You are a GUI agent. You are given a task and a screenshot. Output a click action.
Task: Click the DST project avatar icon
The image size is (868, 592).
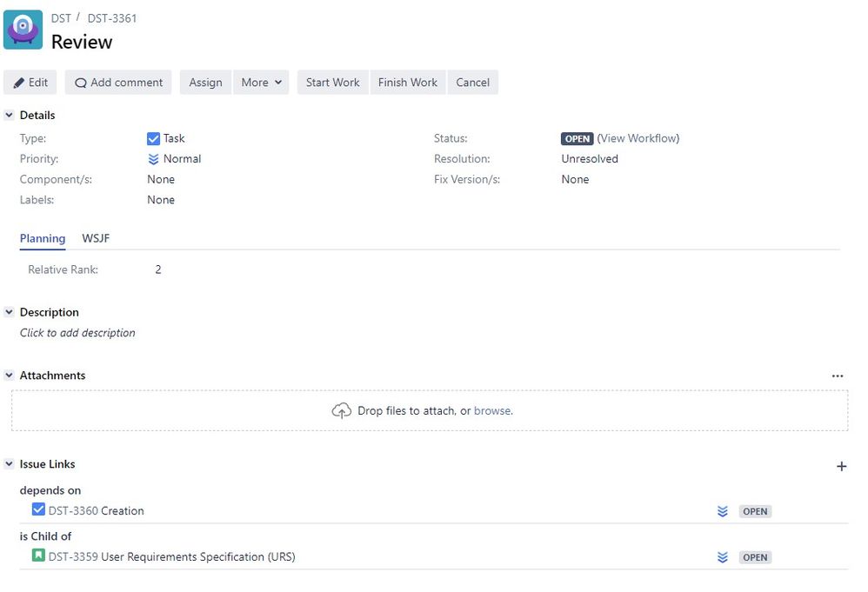(x=23, y=30)
